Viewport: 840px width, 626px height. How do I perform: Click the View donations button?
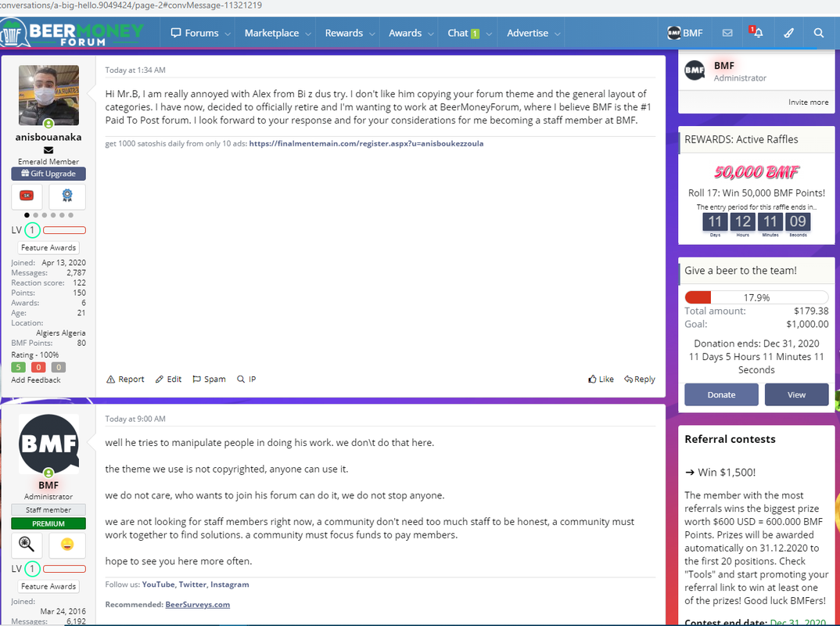pyautogui.click(x=796, y=394)
